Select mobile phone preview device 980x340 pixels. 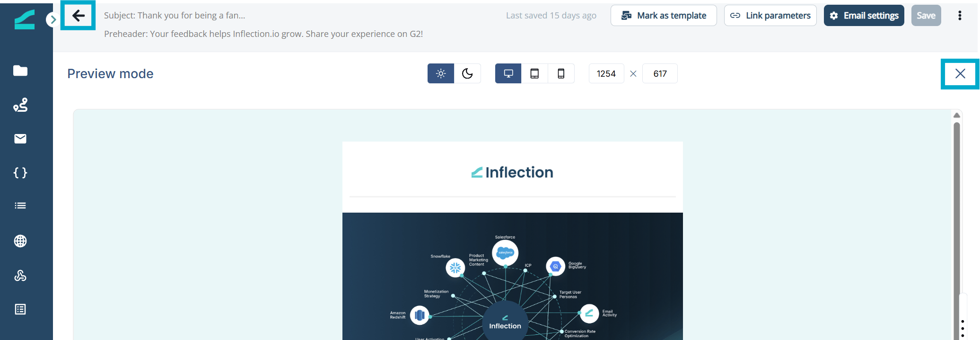(x=561, y=73)
